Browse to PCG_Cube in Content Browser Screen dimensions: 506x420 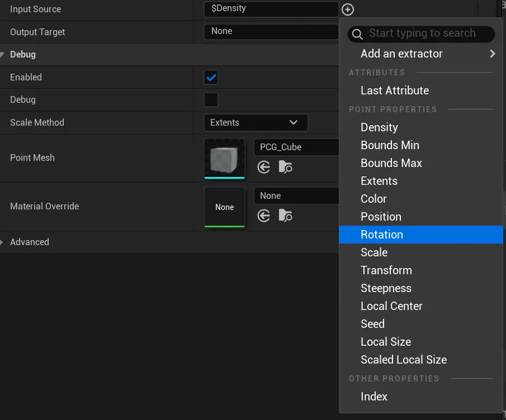(285, 167)
